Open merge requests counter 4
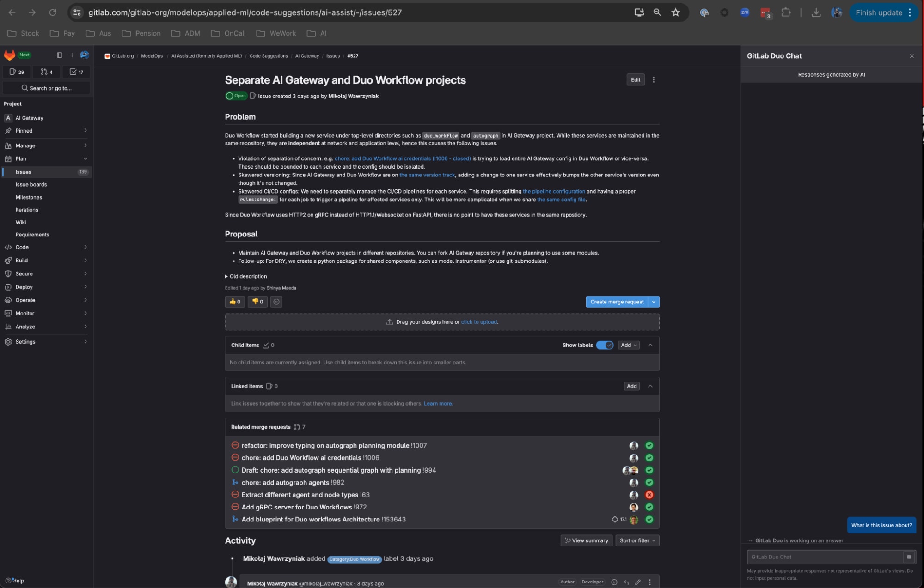Viewport: 924px width, 588px height. 46,72
